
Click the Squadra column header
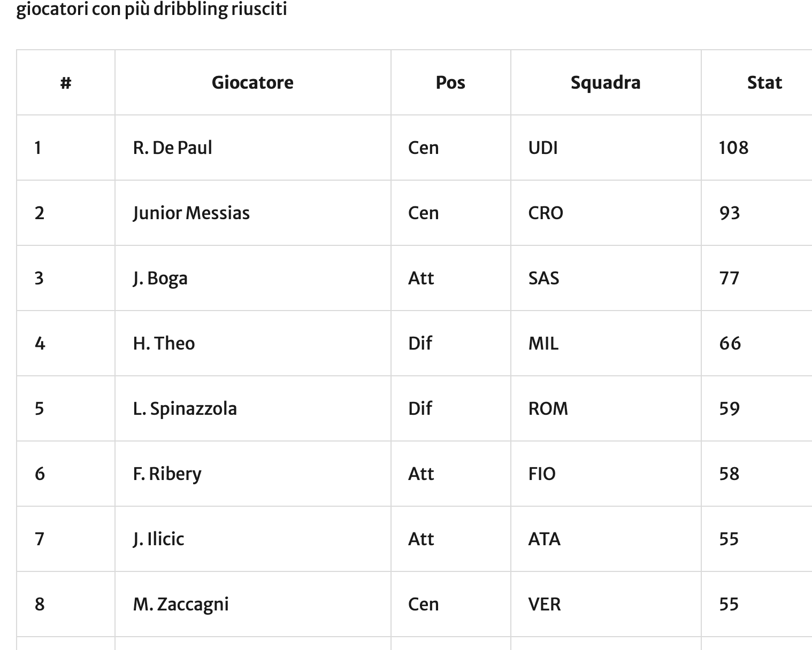605,82
